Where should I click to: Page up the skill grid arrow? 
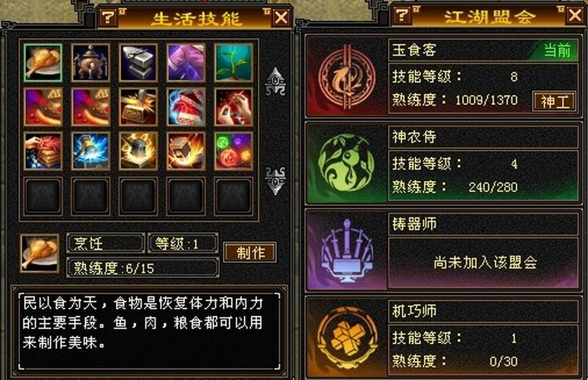[x=276, y=82]
